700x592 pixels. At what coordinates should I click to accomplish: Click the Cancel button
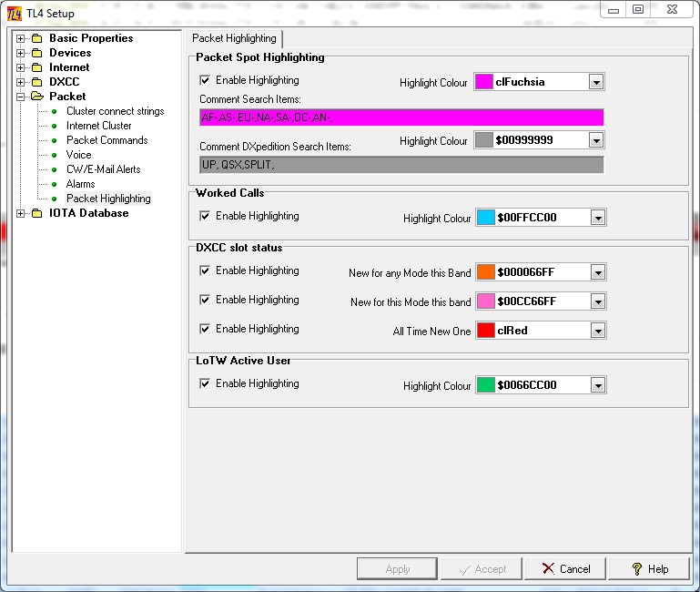(565, 569)
